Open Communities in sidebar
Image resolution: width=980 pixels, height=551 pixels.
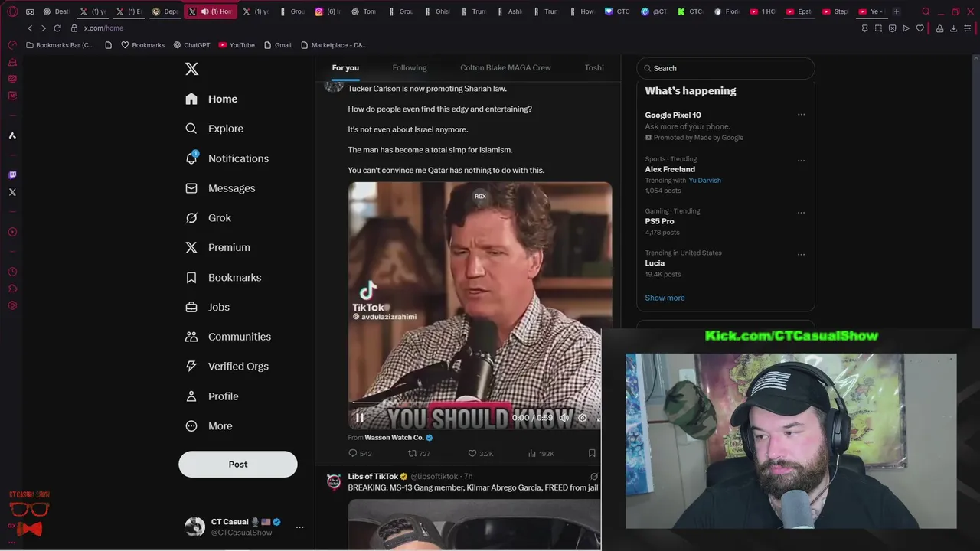227,337
